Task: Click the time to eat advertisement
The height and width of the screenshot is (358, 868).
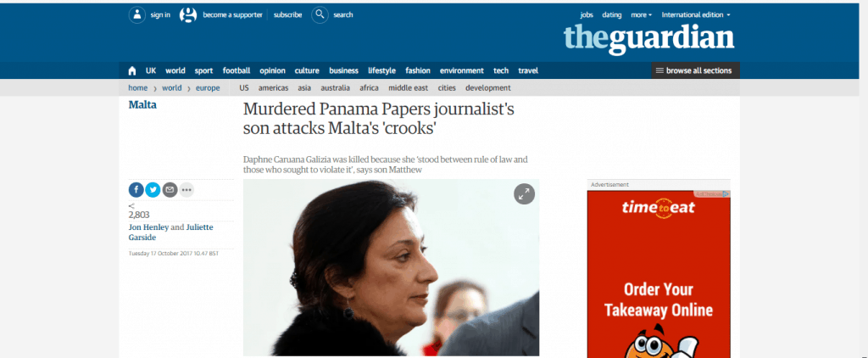Action: [659, 274]
